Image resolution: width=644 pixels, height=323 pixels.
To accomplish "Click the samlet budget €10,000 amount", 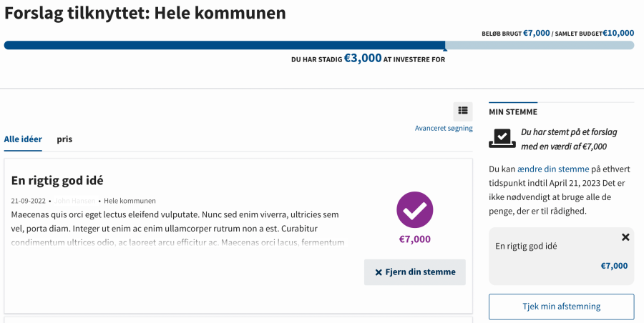I will (x=618, y=33).
